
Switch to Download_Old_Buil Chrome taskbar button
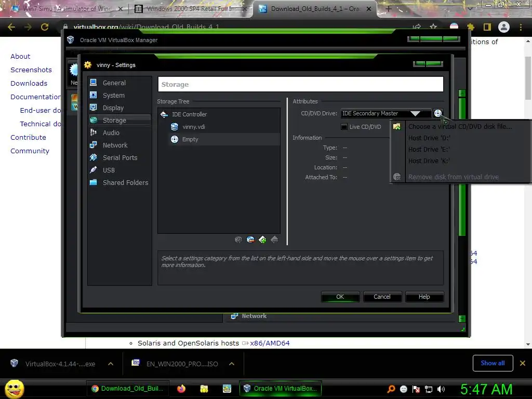coord(127,389)
